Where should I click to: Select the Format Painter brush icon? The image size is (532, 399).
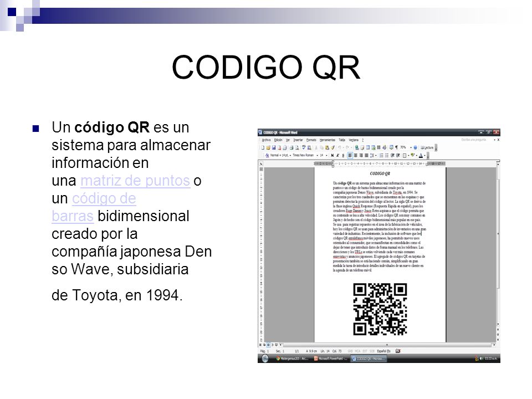(332, 147)
